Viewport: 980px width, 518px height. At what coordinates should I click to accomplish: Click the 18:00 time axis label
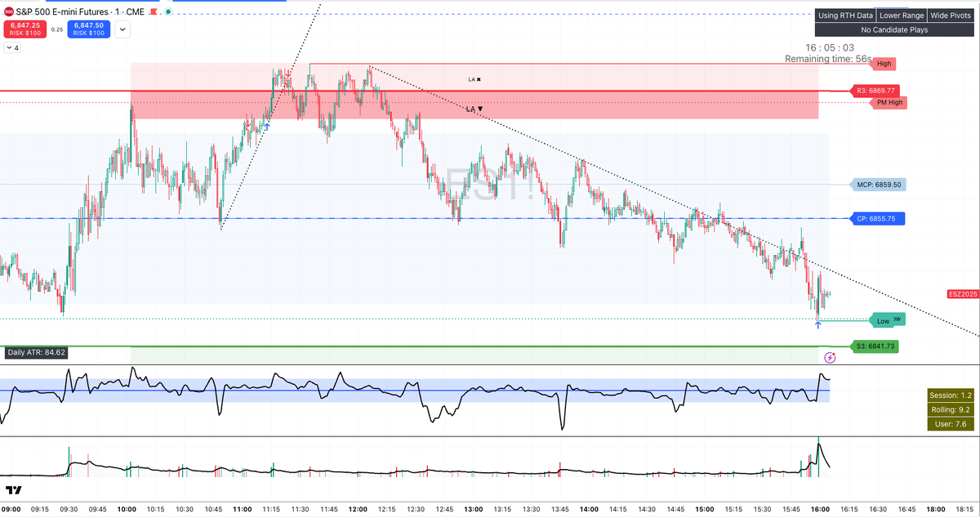936,508
